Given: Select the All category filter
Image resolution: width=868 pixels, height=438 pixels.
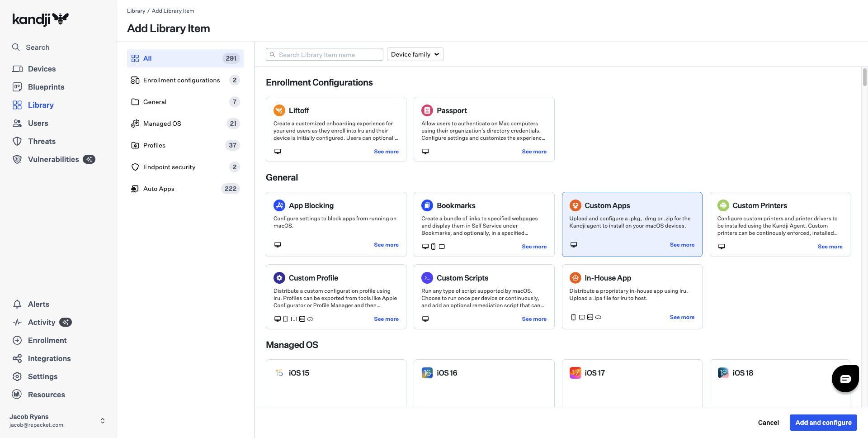Looking at the screenshot, I should [185, 58].
